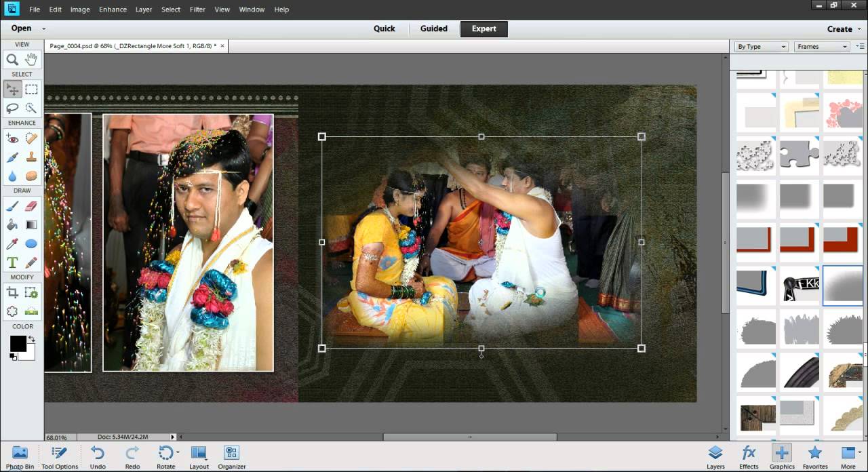Select the Brush tool
This screenshot has width=868, height=472.
(12, 205)
